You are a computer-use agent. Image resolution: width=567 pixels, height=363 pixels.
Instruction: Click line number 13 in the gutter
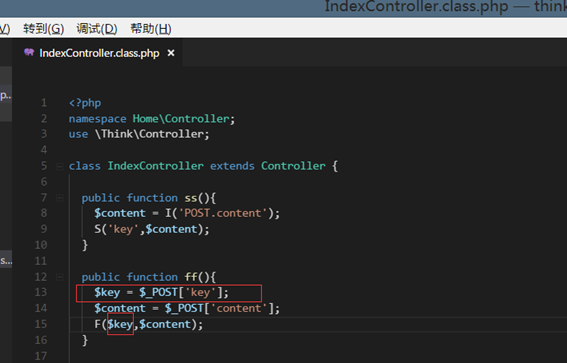click(41, 292)
